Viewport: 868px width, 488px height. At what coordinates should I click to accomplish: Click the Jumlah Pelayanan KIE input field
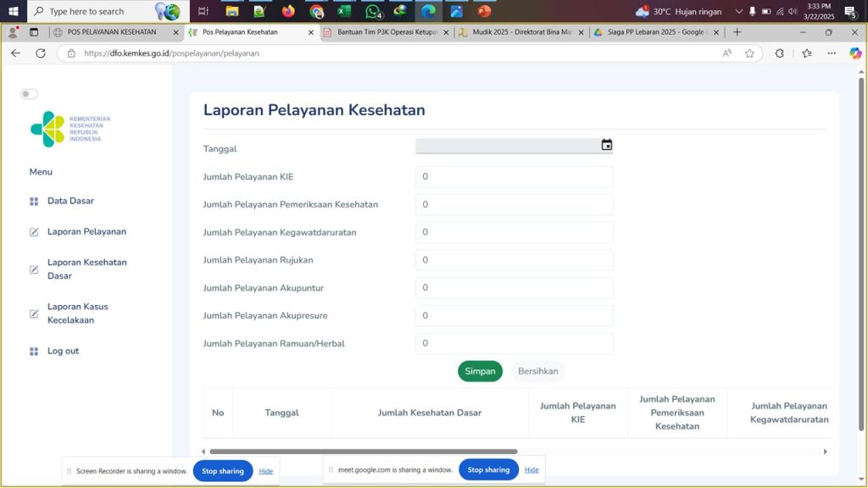click(514, 177)
